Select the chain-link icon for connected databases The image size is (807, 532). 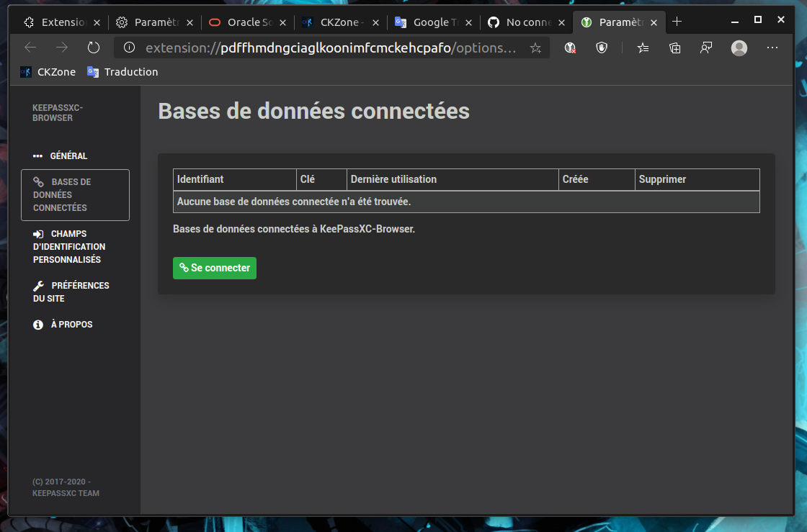[37, 181]
